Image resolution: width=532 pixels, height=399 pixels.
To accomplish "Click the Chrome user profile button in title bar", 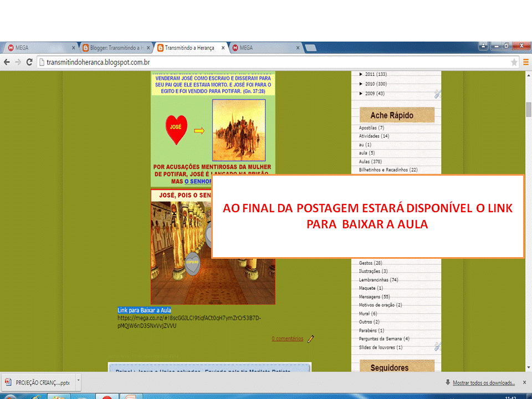I will 483,46.
